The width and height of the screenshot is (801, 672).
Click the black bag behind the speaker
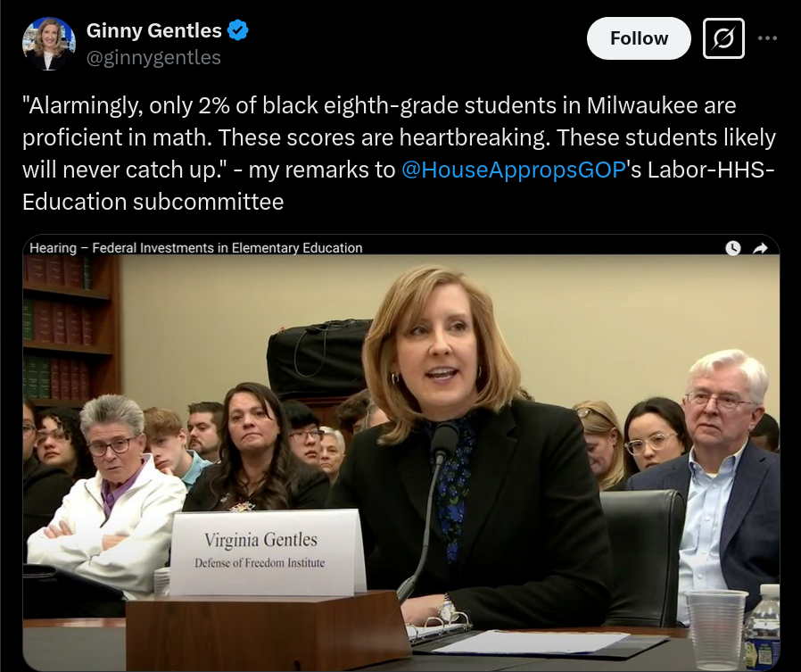[319, 358]
